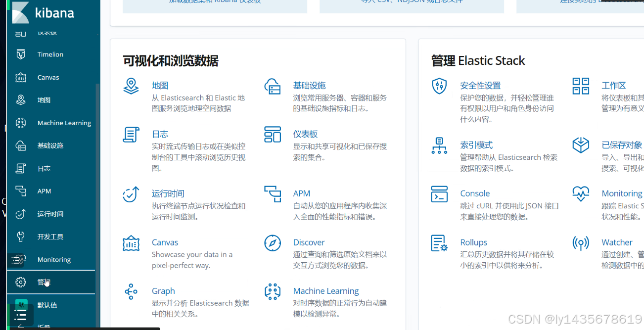
Task: Click the 地图 card's map icon
Action: pyautogui.click(x=131, y=86)
